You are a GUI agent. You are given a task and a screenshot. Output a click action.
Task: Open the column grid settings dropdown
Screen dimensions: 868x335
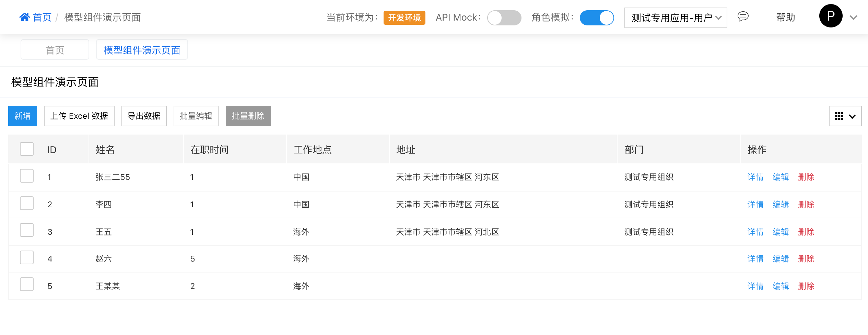click(x=845, y=116)
